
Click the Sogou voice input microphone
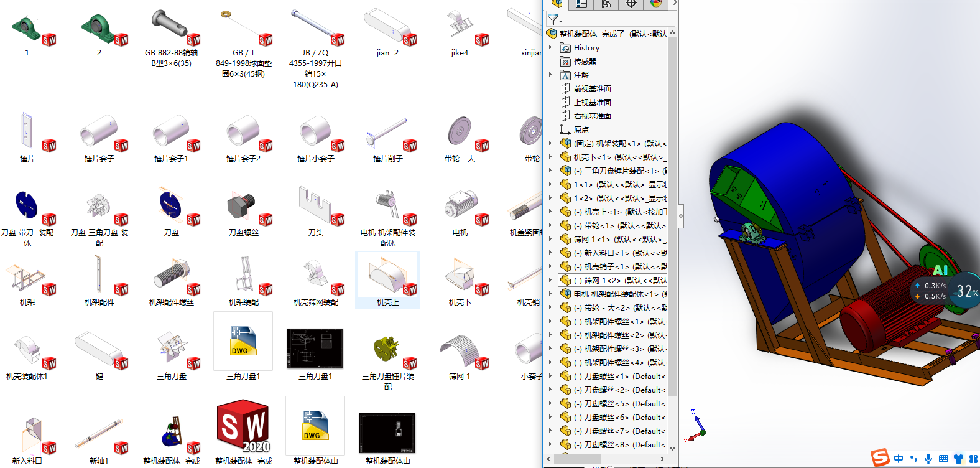tap(928, 459)
